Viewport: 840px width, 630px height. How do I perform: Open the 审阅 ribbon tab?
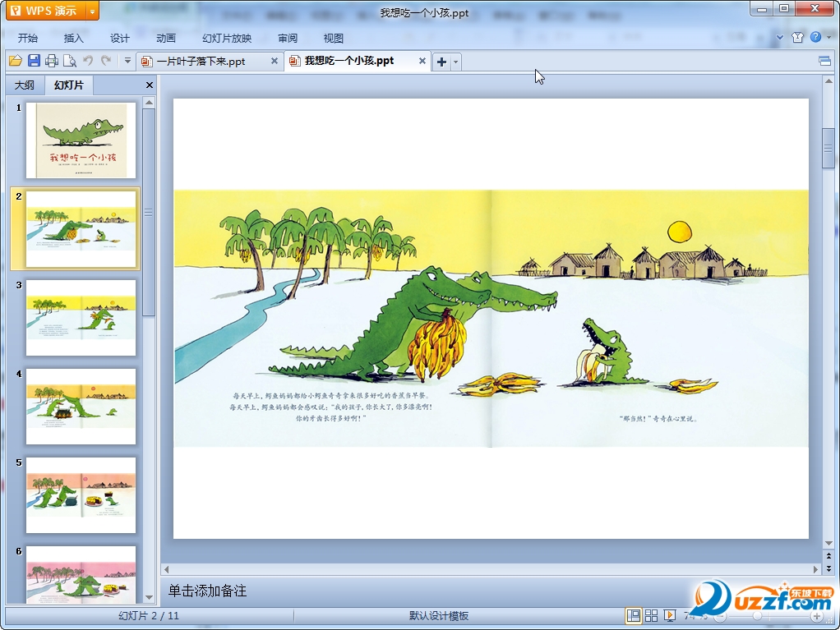[x=288, y=38]
